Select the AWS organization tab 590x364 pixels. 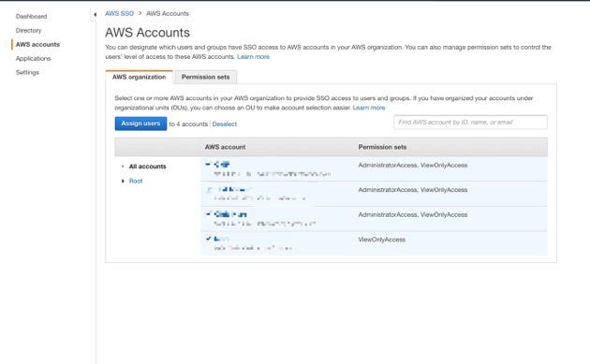[139, 77]
